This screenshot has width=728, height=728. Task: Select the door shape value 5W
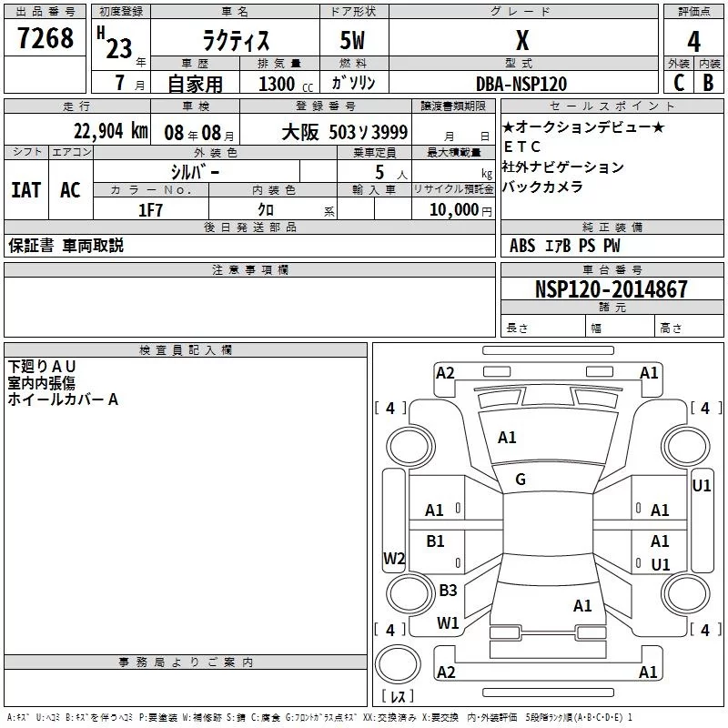coord(352,40)
